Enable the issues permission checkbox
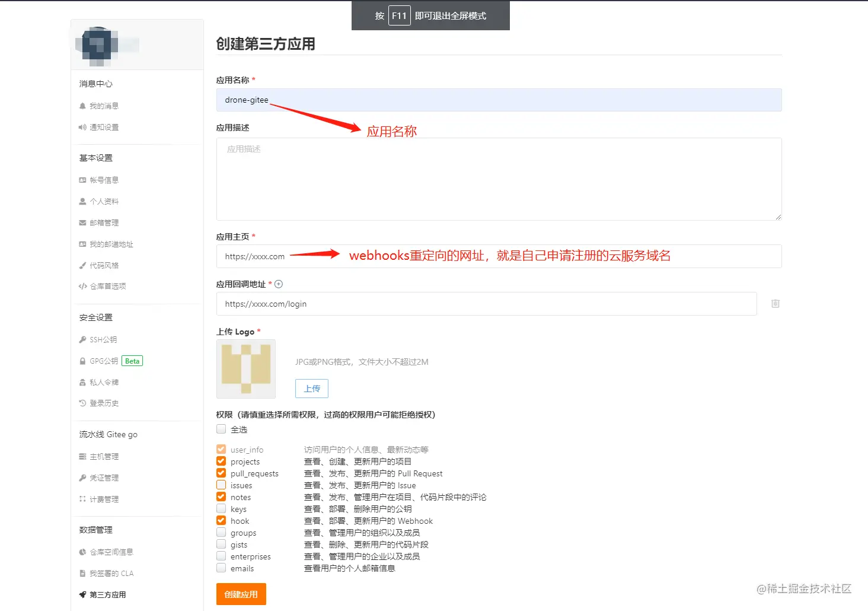Image resolution: width=868 pixels, height=611 pixels. click(221, 485)
